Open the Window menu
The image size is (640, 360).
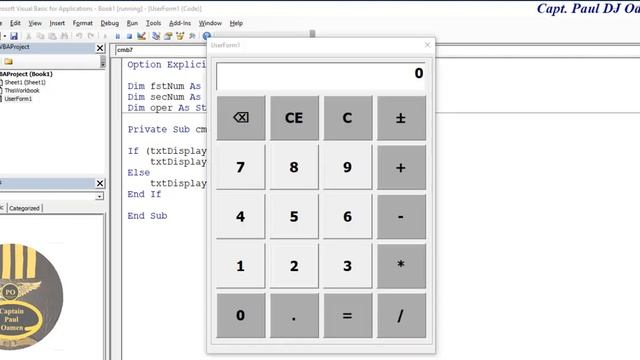click(210, 23)
